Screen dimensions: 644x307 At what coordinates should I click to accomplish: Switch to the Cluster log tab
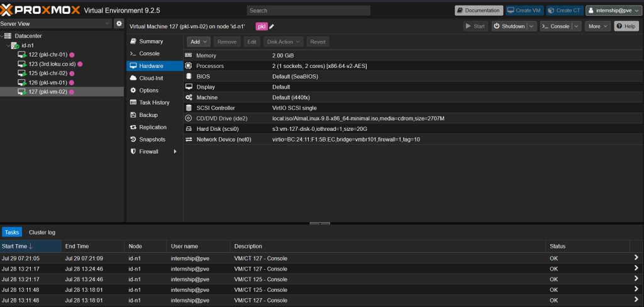click(42, 232)
